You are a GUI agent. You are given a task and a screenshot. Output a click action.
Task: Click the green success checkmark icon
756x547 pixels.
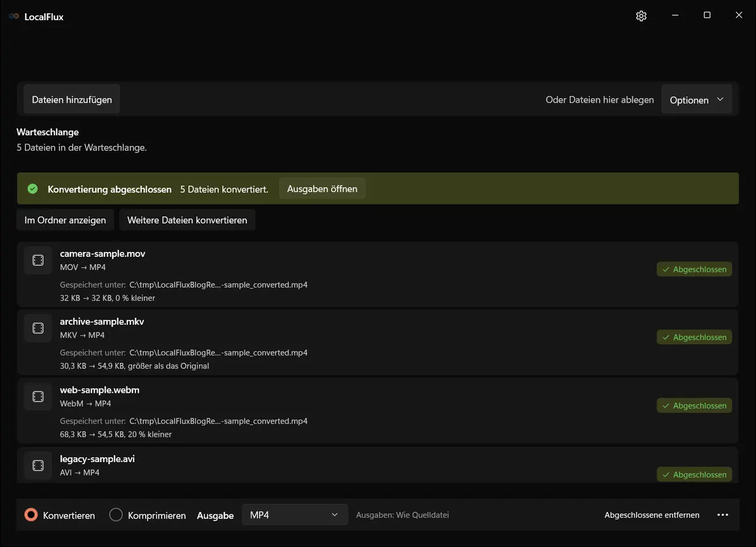(33, 189)
